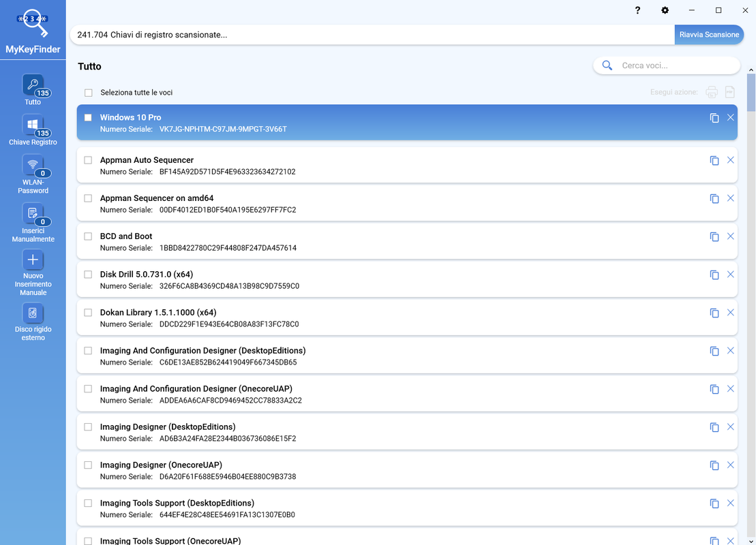The image size is (756, 545).
Task: Copy Imaging And Configuration Designer (OnecoreUAP) serial
Action: pos(714,389)
